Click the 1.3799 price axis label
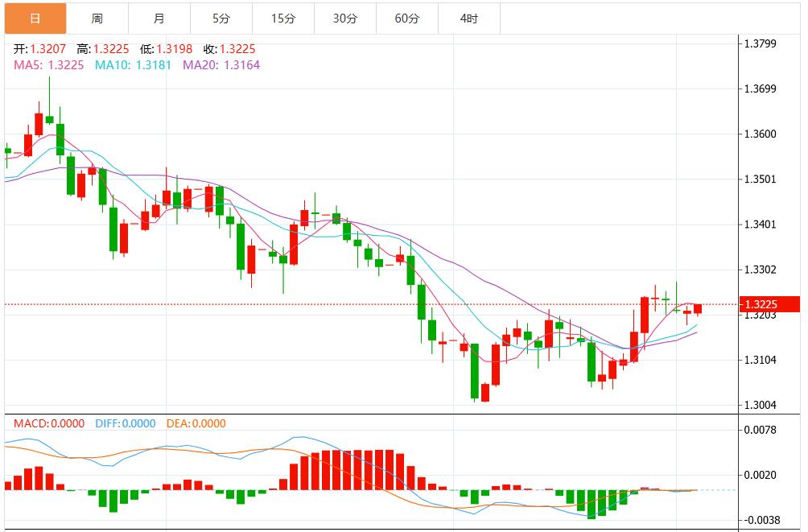Image resolution: width=808 pixels, height=532 pixels. pyautogui.click(x=761, y=43)
